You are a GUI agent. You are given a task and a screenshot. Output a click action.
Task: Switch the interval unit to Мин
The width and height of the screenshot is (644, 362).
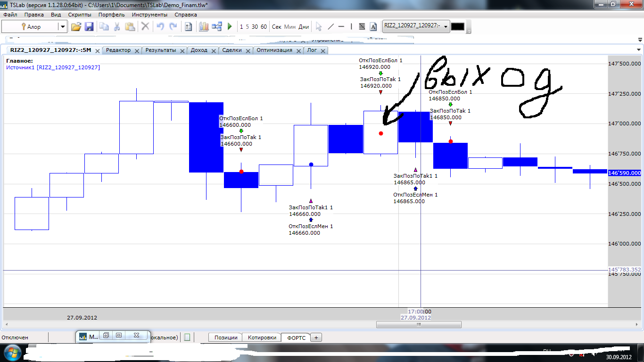coord(290,27)
